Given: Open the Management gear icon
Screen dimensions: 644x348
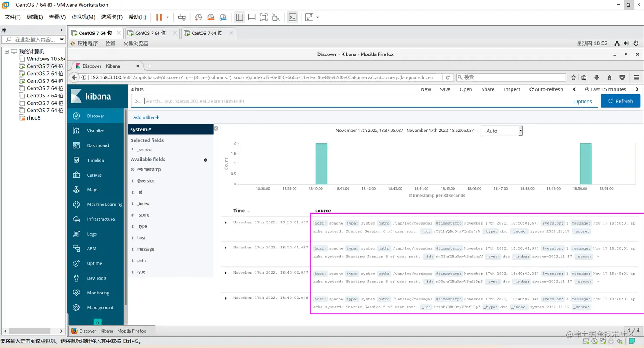Looking at the screenshot, I should click(76, 308).
